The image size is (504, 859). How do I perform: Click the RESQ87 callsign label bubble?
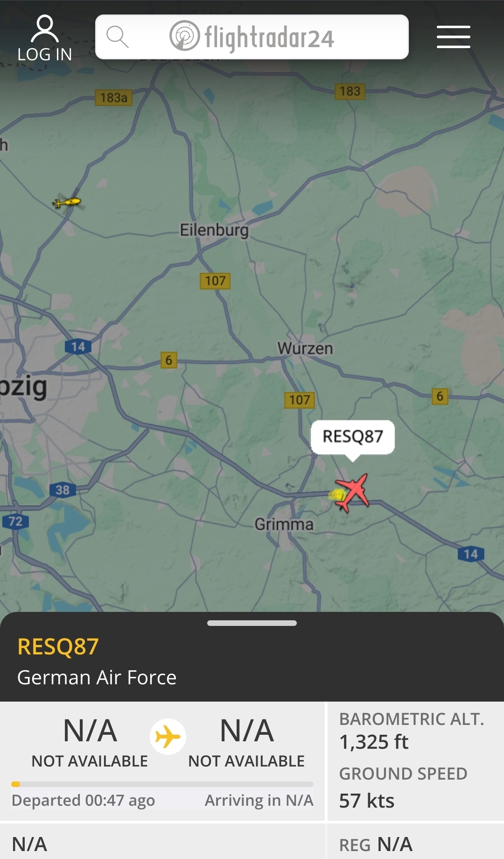(x=353, y=437)
